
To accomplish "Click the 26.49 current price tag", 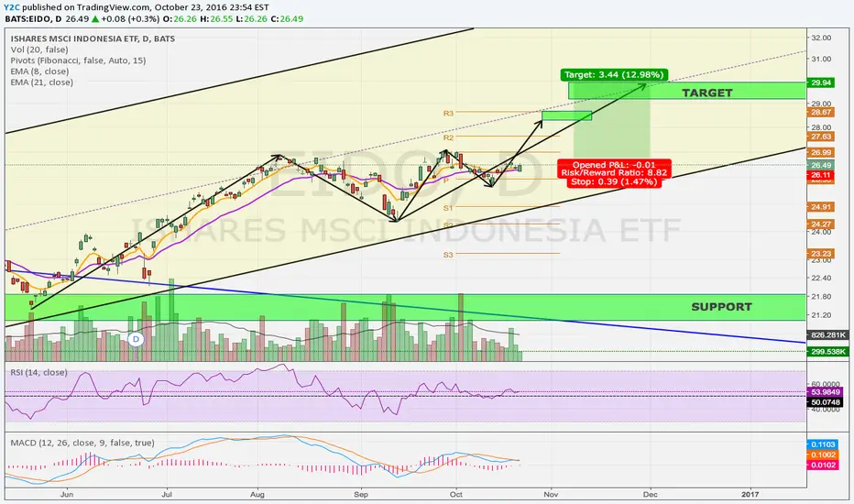I will click(821, 165).
